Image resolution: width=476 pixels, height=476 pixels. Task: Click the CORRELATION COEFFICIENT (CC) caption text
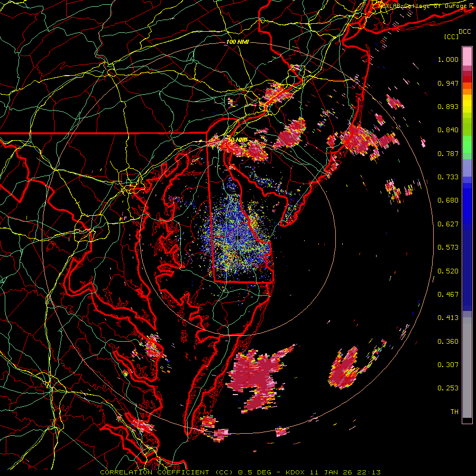(x=167, y=472)
